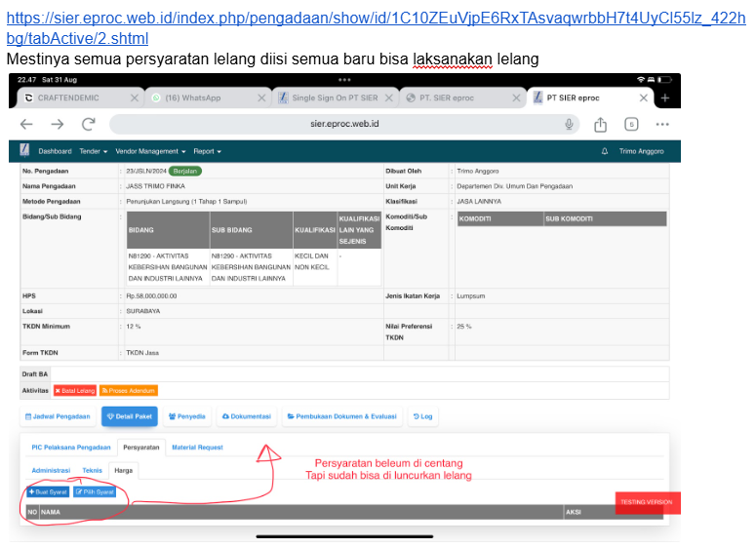Close the CRAFTENDEMIC browser tab

click(135, 98)
